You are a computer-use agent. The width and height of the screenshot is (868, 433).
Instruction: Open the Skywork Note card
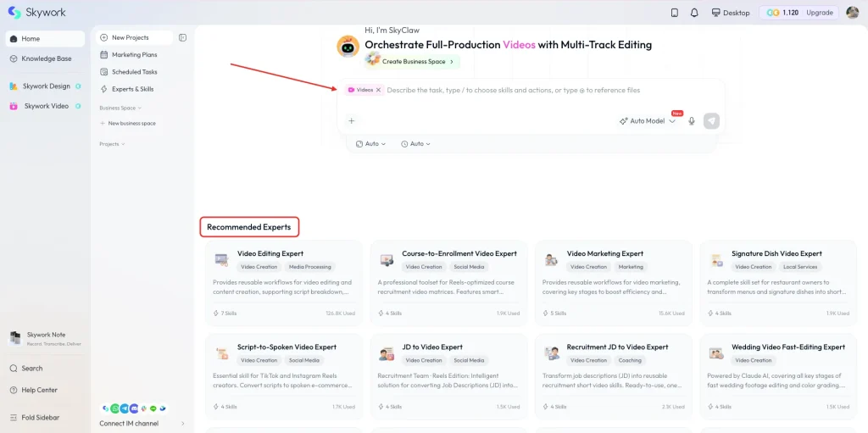click(46, 338)
